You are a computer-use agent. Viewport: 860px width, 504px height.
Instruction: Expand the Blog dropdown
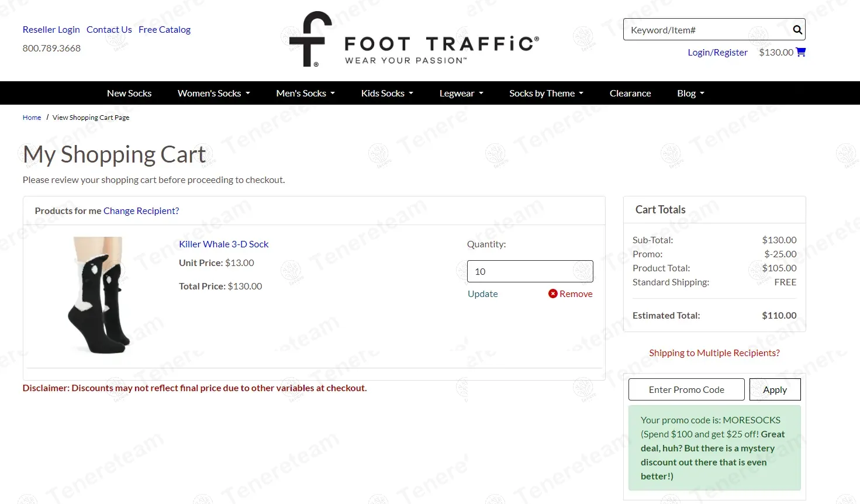(690, 93)
